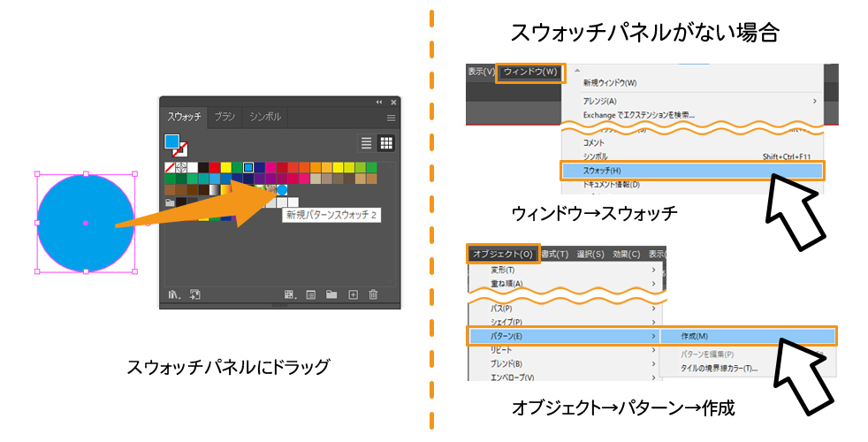Choose Exchange でエクステンションを検索
Image resolution: width=868 pixels, height=442 pixels.
pyautogui.click(x=693, y=115)
